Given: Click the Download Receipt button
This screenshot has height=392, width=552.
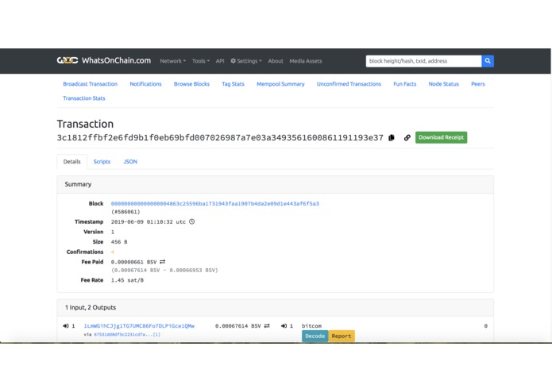Looking at the screenshot, I should coord(441,137).
